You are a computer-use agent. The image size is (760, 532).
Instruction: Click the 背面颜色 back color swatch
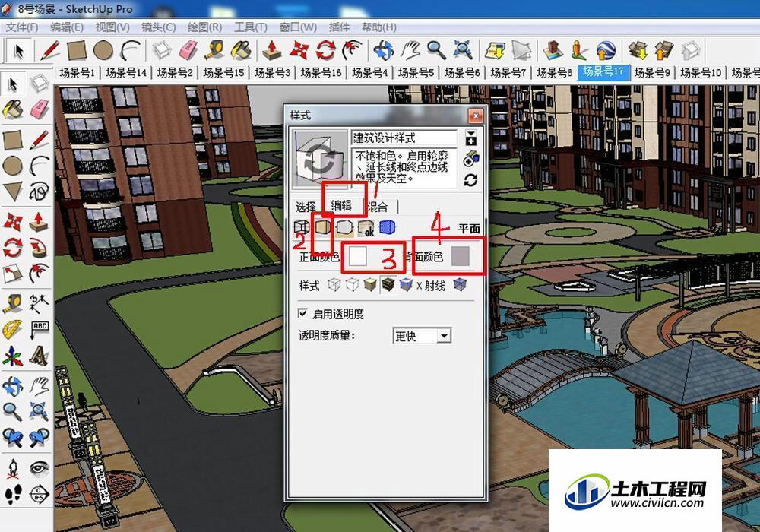(461, 256)
